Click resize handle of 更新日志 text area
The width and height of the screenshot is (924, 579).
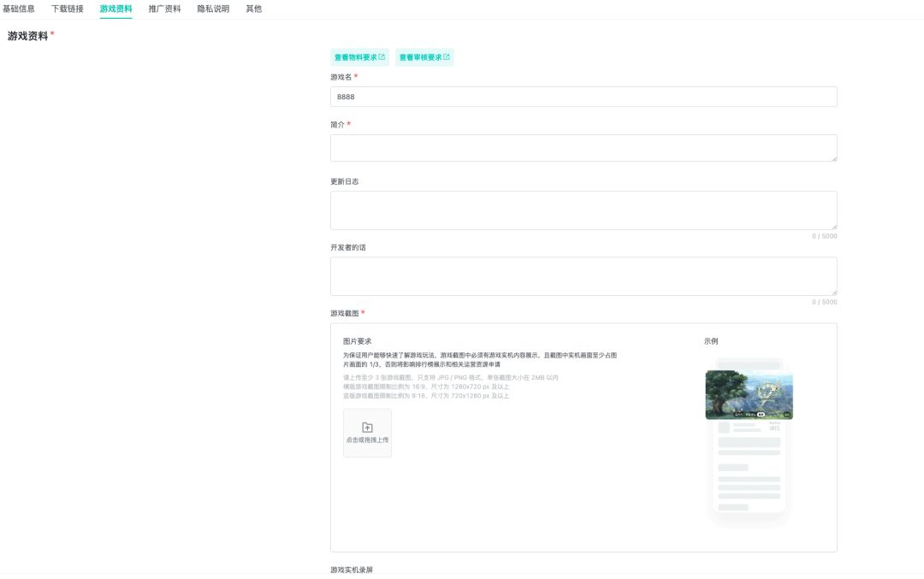click(834, 226)
